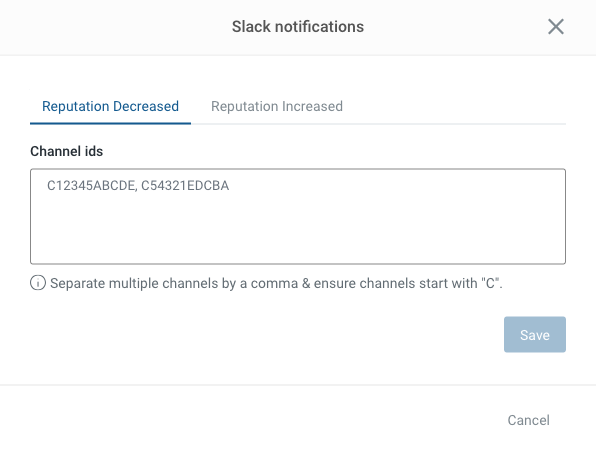The image size is (596, 452).
Task: Save the Slack channel ids
Action: click(x=535, y=335)
